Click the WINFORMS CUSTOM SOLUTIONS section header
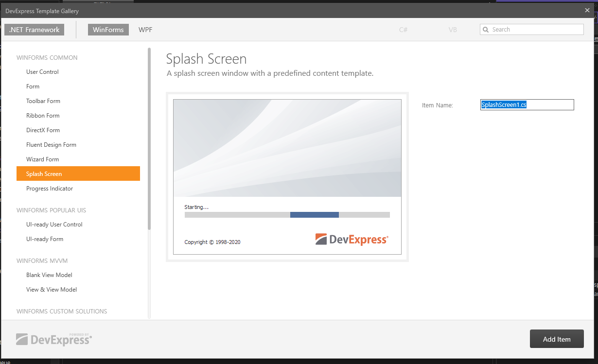 [x=62, y=311]
